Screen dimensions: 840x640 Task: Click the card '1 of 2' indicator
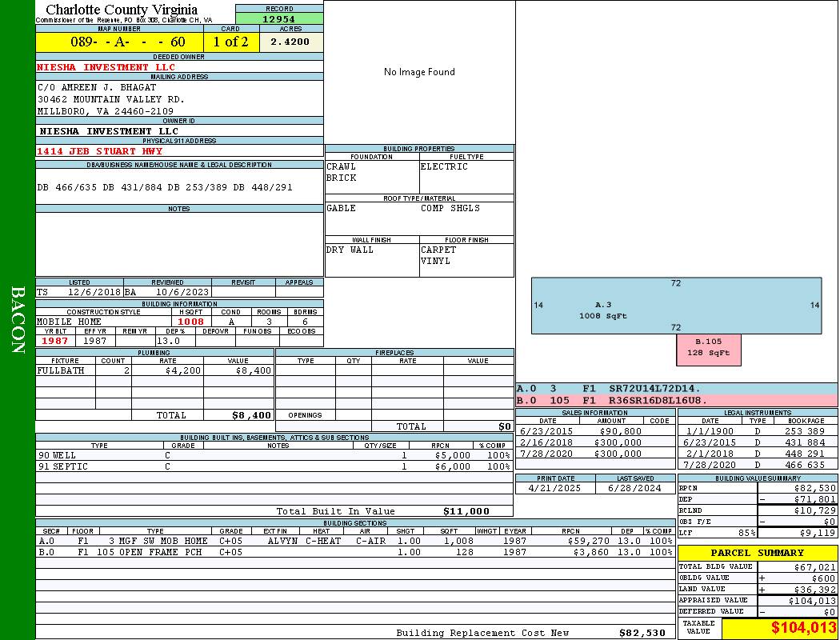[x=231, y=42]
